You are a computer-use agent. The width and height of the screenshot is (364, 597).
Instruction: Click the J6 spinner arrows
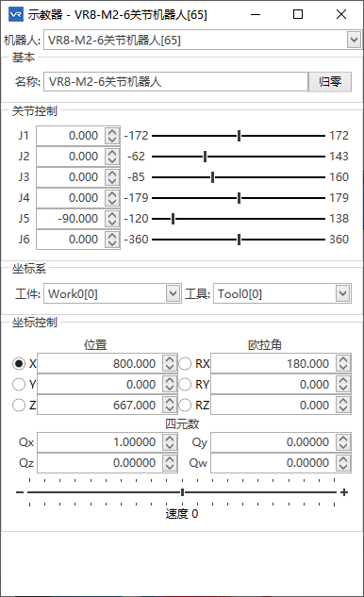(112, 240)
